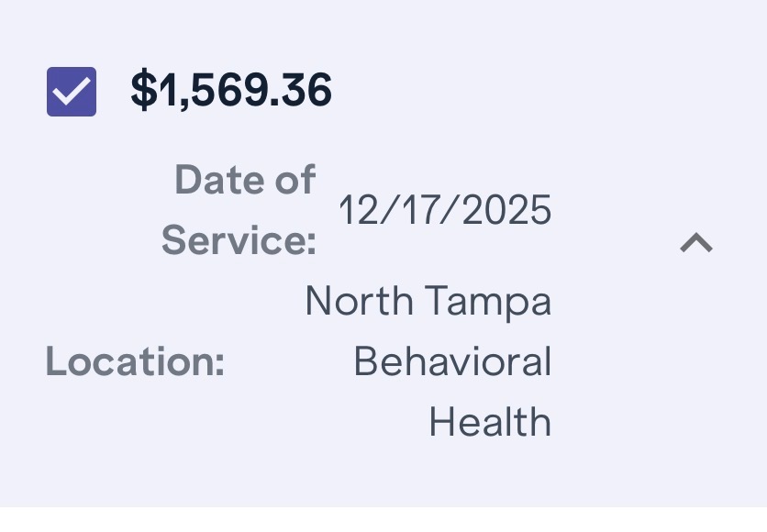This screenshot has height=532, width=767.
Task: Collapse the bill details chevron
Action: [x=696, y=242]
